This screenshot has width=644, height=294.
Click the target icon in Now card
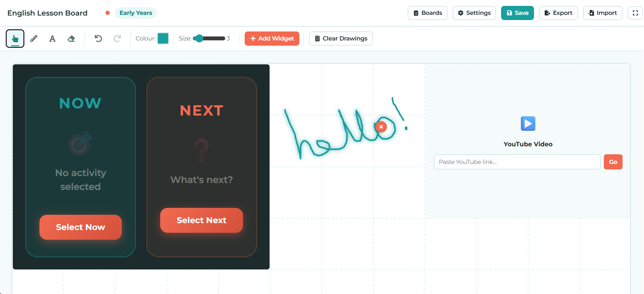pyautogui.click(x=80, y=144)
